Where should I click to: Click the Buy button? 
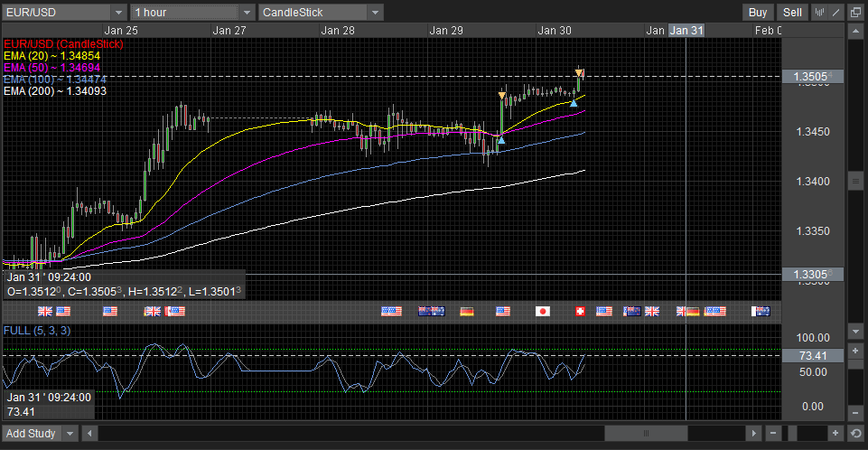[758, 12]
